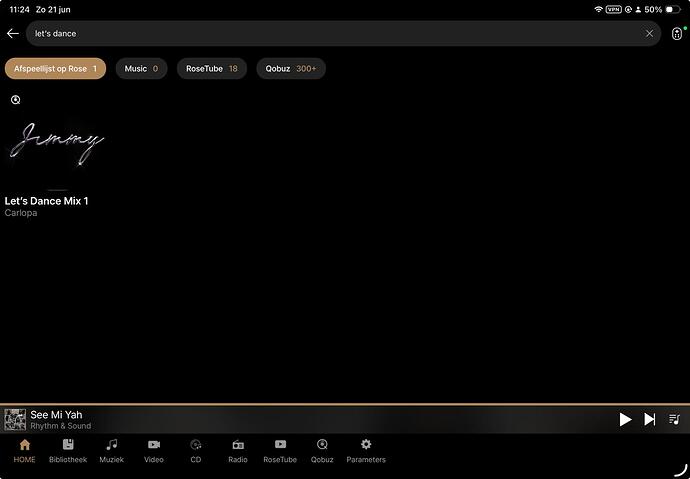
Task: Open the See Mi Yah album art
Action: pos(15,420)
